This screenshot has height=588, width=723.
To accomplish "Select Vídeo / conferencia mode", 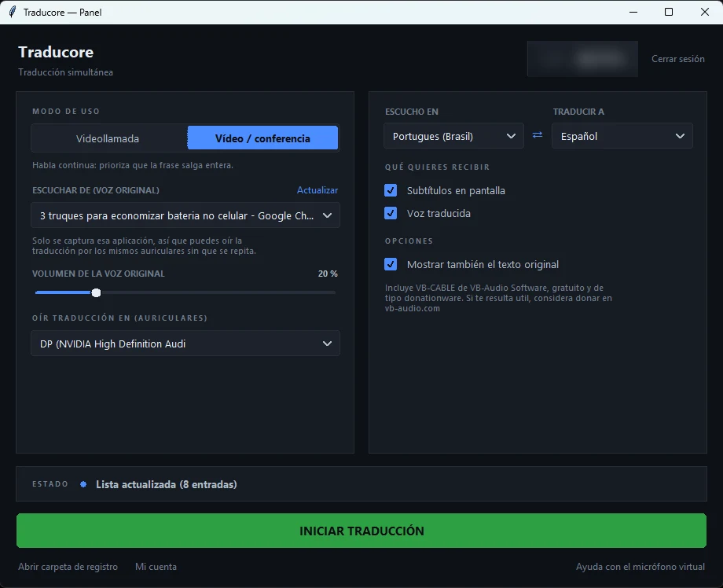I will point(262,138).
